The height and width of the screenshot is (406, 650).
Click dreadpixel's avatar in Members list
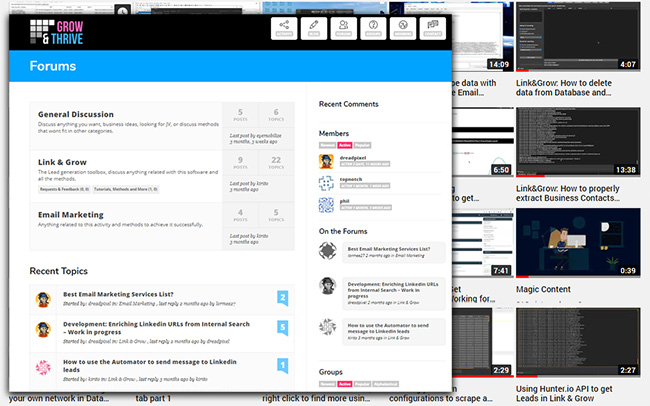pos(326,160)
